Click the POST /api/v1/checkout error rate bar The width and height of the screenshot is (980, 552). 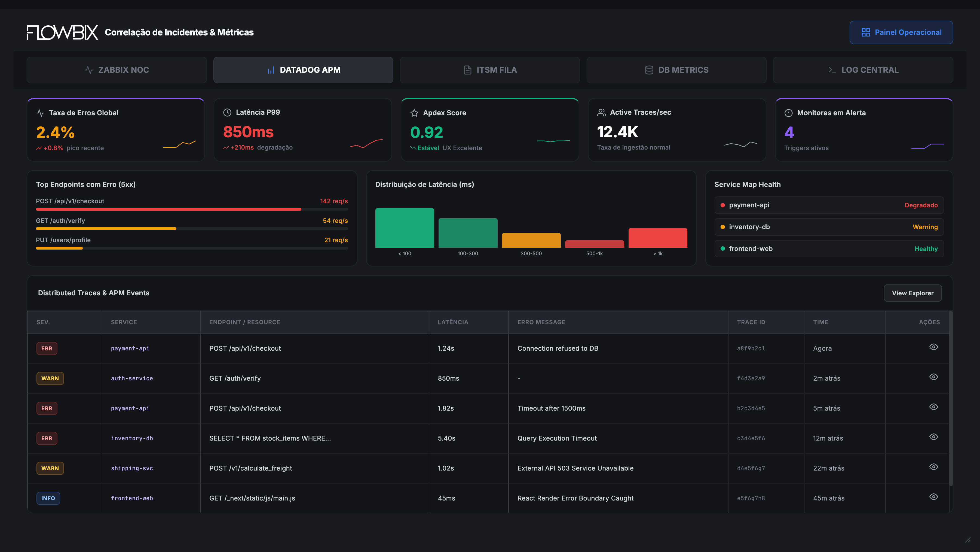click(192, 209)
